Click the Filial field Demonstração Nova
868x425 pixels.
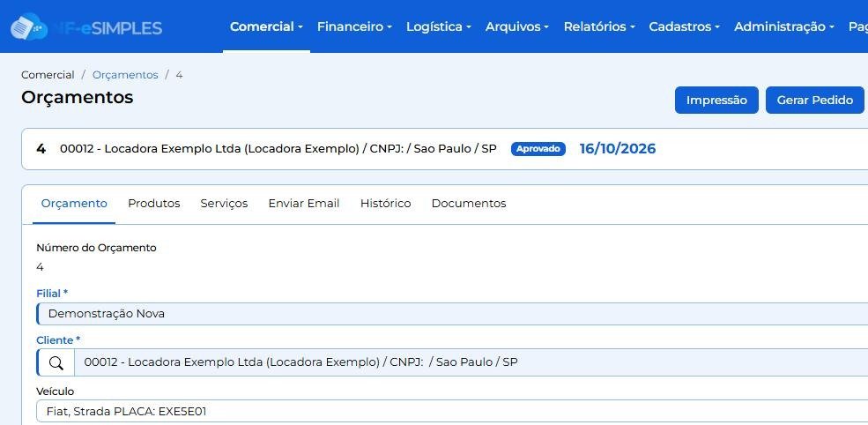tap(452, 314)
